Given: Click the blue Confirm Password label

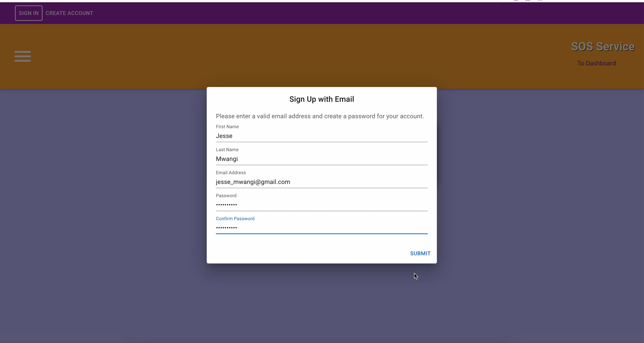Looking at the screenshot, I should click(235, 219).
